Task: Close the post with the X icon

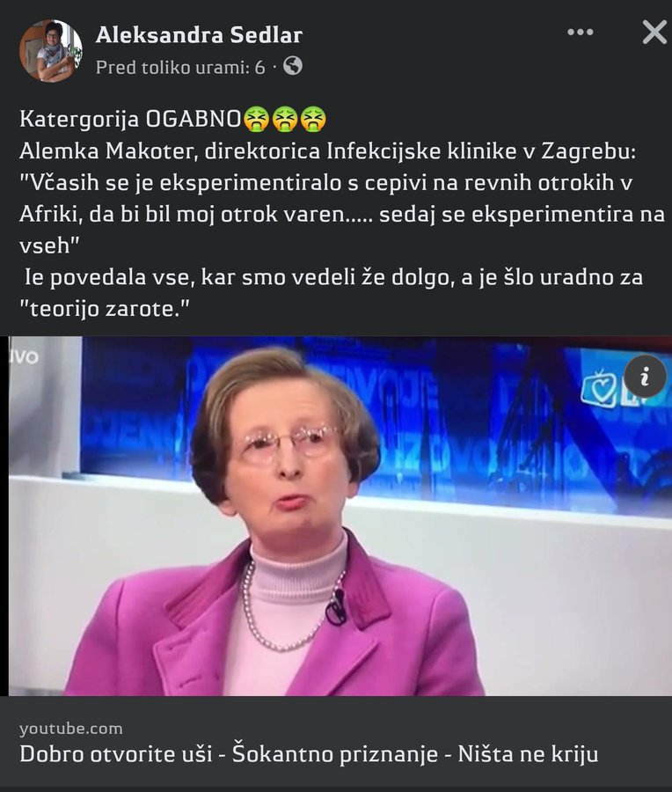Action: 654,33
